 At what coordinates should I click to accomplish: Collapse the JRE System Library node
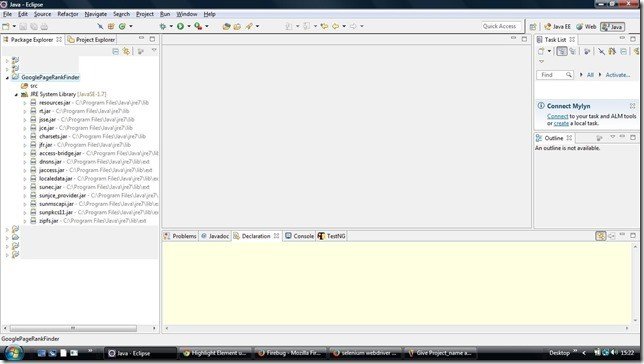coord(16,94)
